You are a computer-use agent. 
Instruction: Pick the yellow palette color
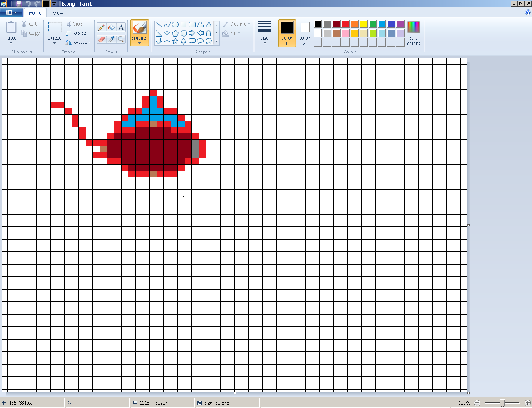coord(364,24)
